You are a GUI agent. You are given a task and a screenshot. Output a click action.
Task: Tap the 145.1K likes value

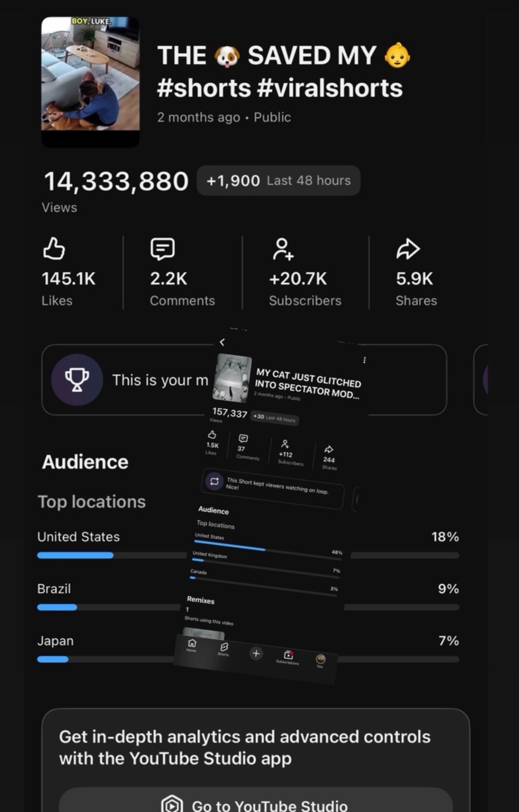coord(69,279)
